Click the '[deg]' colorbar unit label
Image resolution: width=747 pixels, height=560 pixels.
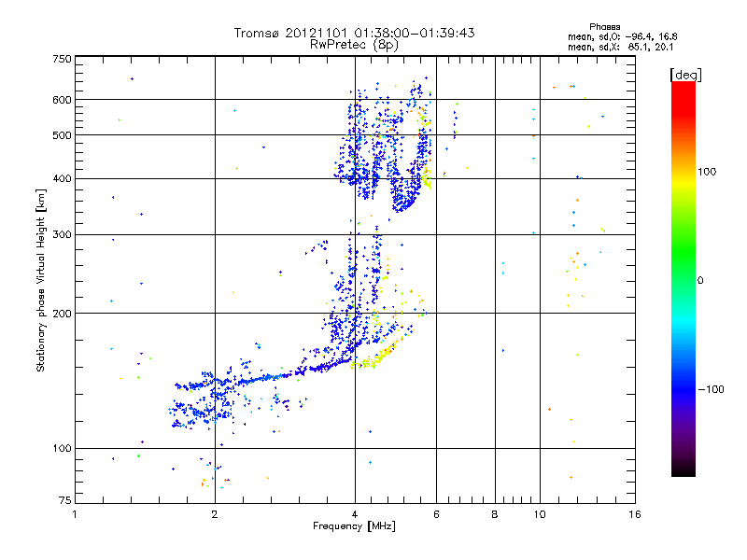pos(685,75)
